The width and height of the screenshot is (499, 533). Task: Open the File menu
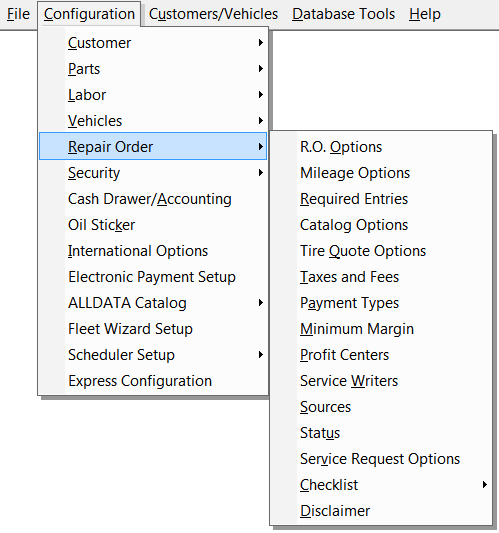[18, 14]
